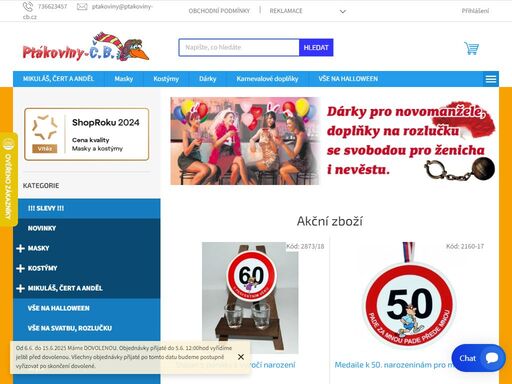The width and height of the screenshot is (512, 384).
Task: Open Karnevalové doplňky menu item
Action: [x=267, y=79]
